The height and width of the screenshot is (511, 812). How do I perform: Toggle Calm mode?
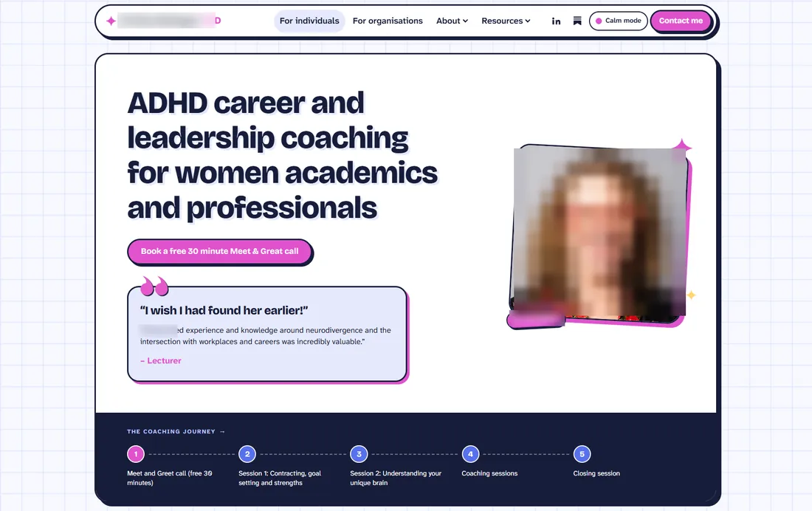[x=619, y=21]
